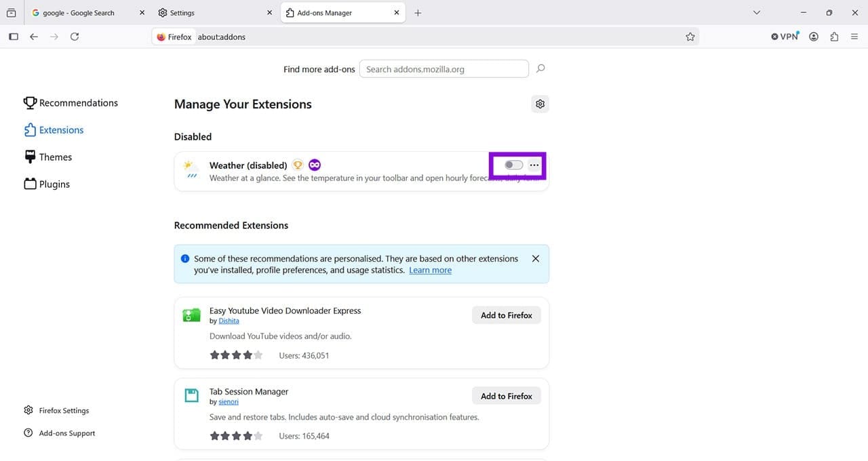
Task: Open author sienori's profile link
Action: (229, 401)
